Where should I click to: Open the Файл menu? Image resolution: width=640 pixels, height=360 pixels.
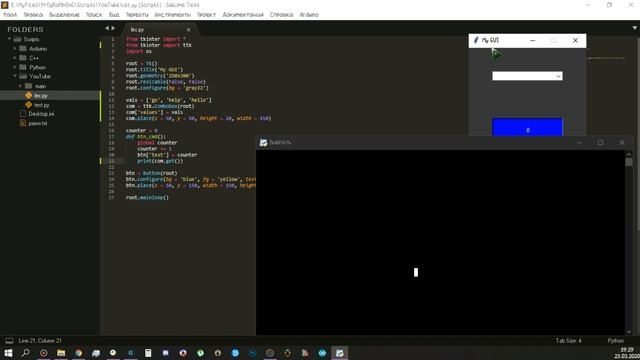[10, 15]
